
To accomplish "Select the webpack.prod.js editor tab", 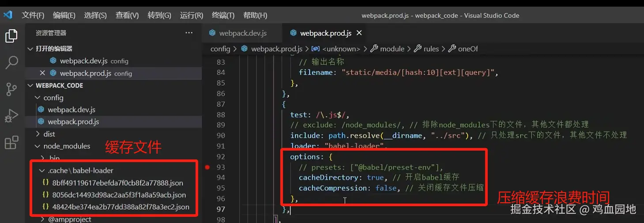I will click(326, 33).
